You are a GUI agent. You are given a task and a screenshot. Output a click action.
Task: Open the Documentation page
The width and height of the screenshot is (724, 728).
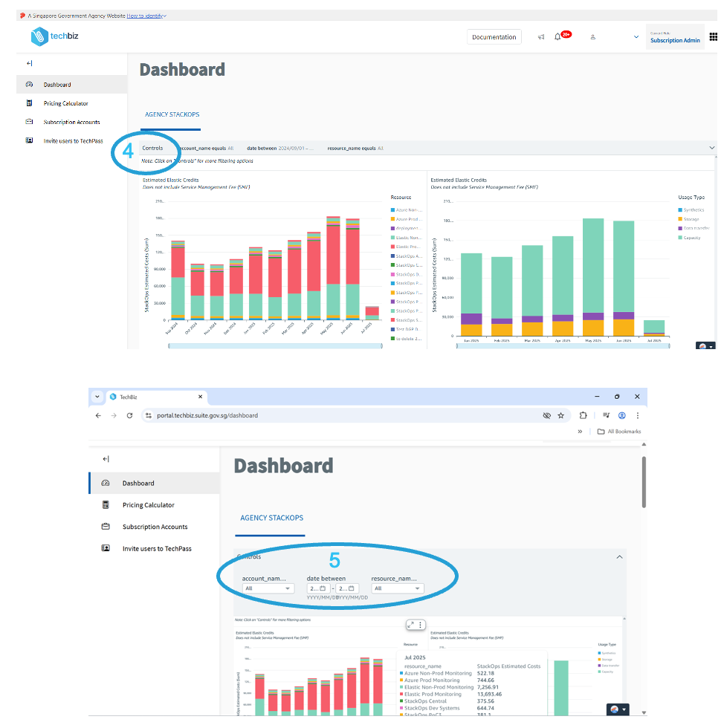click(494, 36)
